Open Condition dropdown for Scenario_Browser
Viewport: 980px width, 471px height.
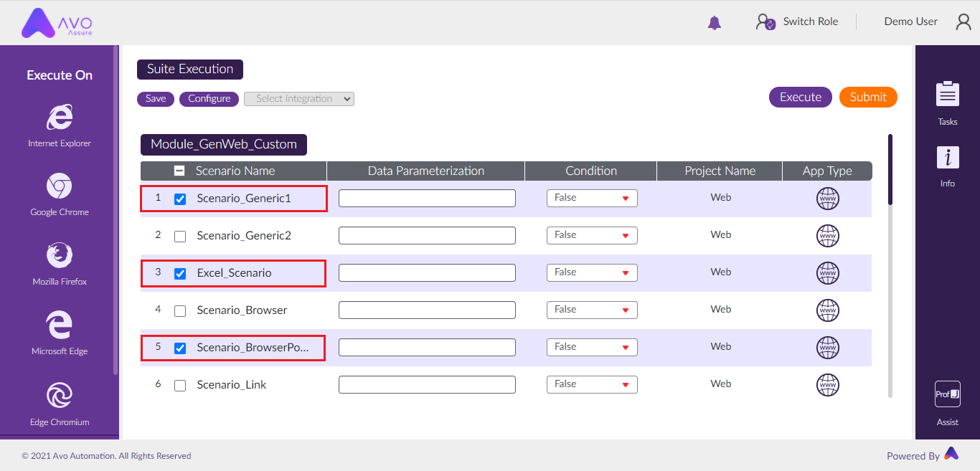pyautogui.click(x=592, y=310)
